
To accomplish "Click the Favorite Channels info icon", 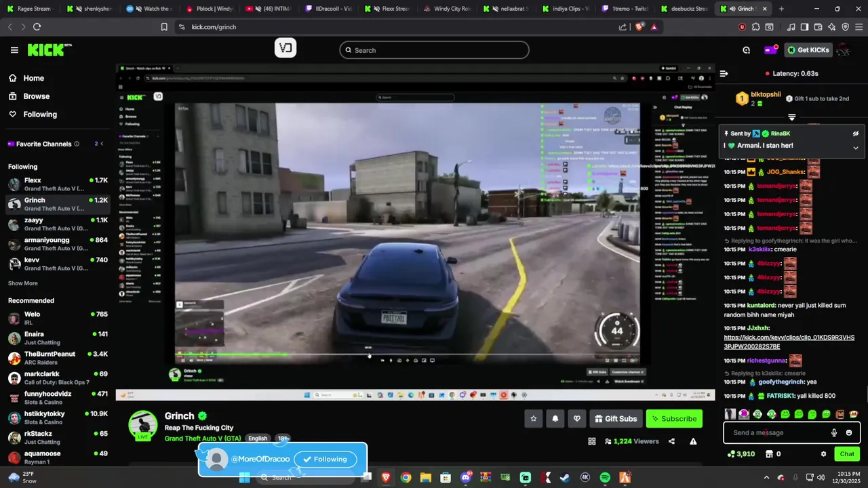I will pyautogui.click(x=77, y=144).
